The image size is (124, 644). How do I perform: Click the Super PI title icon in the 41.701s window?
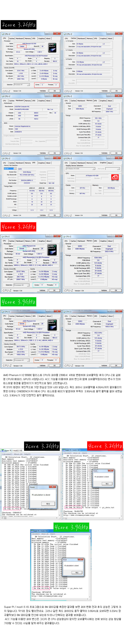[3, 451]
